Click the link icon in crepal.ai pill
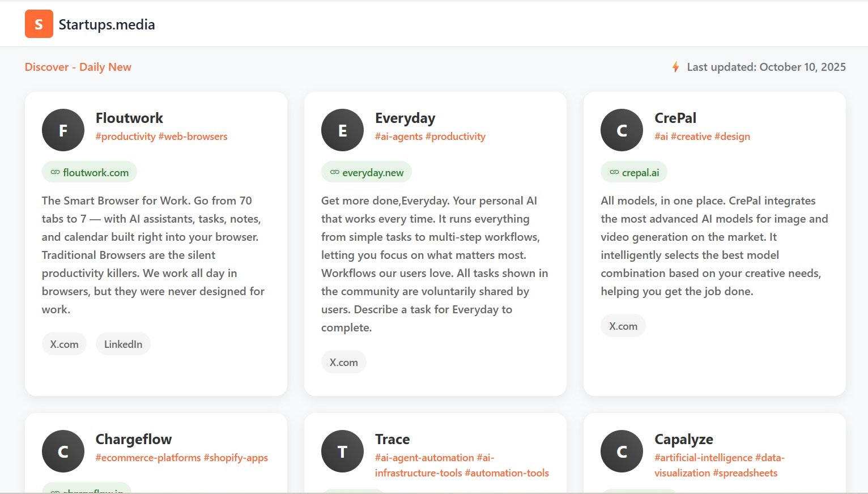 pos(614,172)
